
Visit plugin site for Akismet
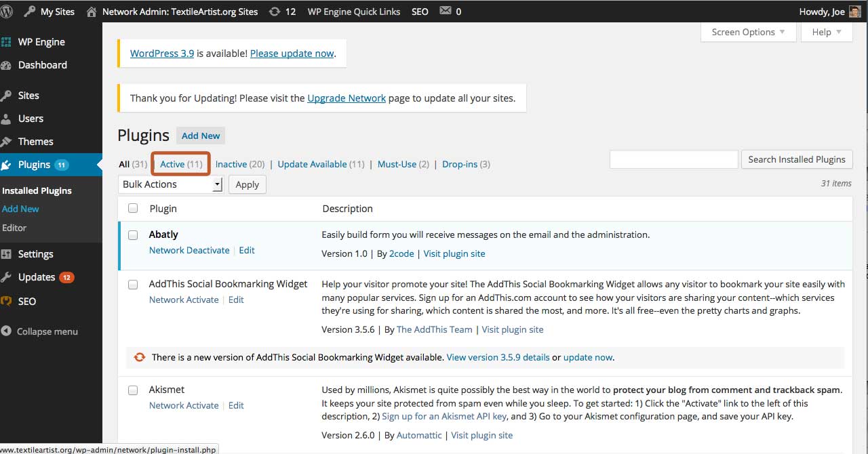[x=481, y=435]
